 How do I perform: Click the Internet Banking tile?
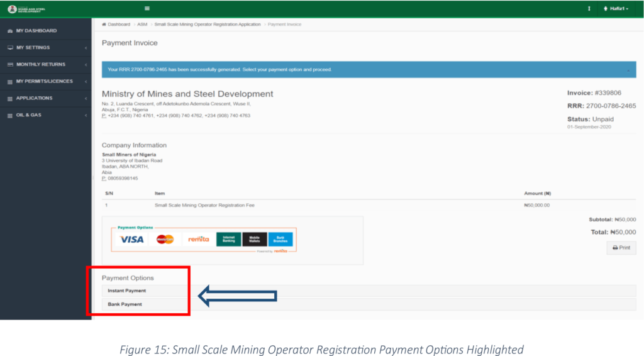pyautogui.click(x=228, y=239)
